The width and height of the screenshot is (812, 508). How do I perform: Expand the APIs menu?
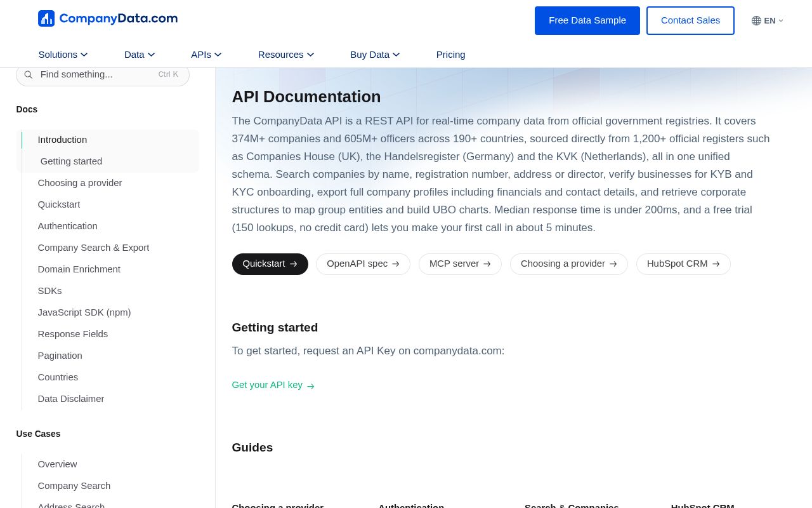(x=206, y=55)
